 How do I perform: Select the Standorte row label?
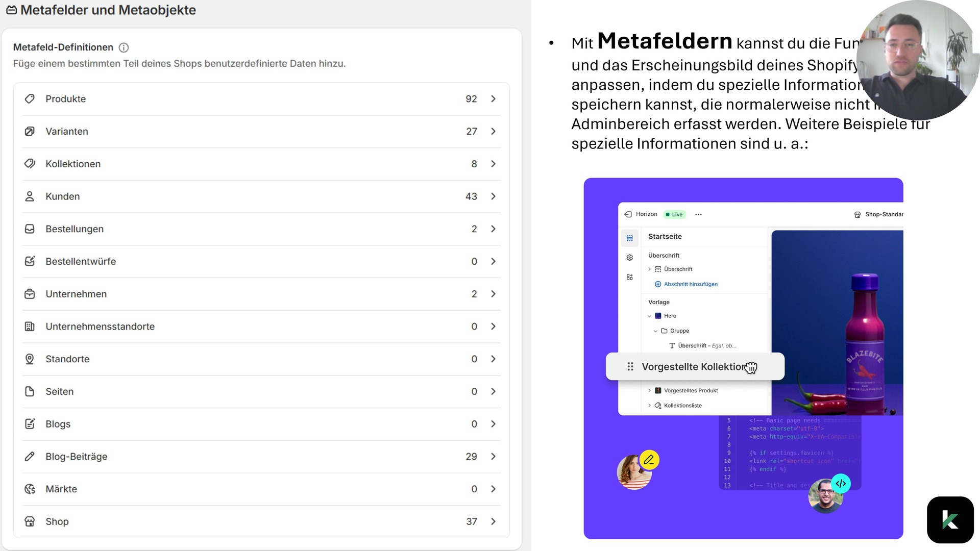(x=67, y=359)
